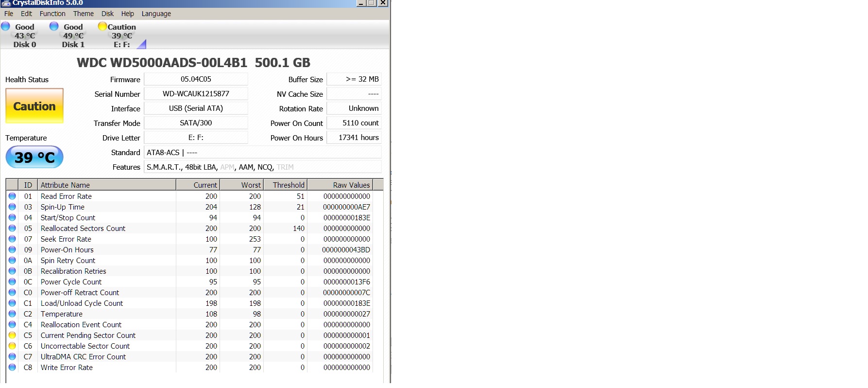Image resolution: width=868 pixels, height=388 pixels.
Task: Click the Reallocated Sectors Count status icon
Action: [12, 228]
